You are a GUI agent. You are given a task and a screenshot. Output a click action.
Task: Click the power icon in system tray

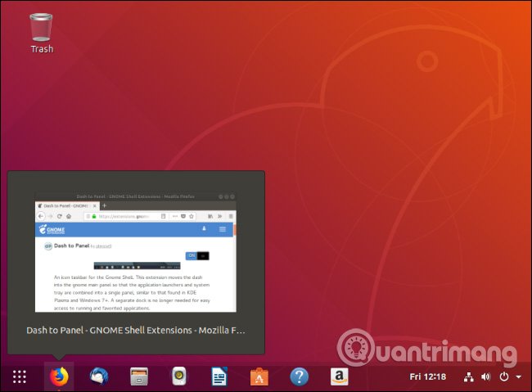pyautogui.click(x=504, y=376)
